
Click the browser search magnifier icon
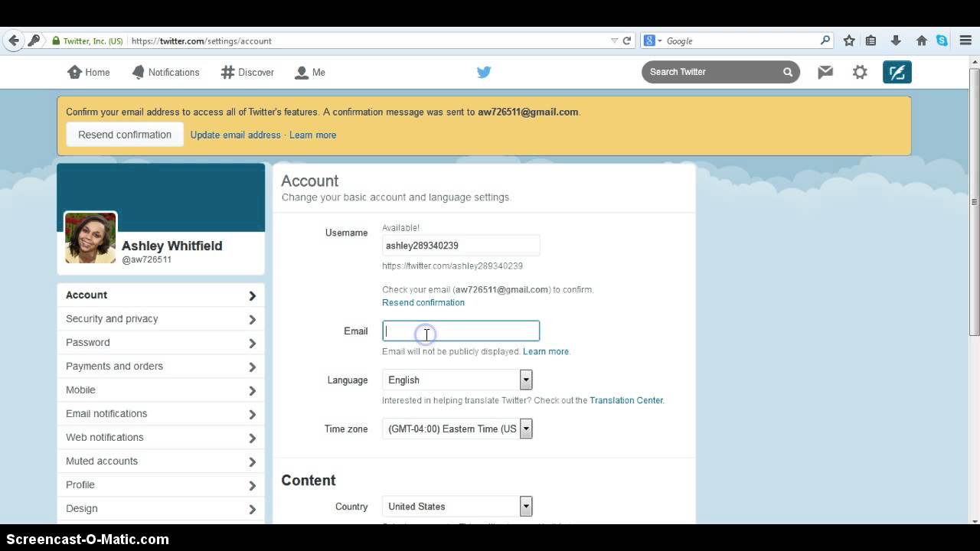tap(825, 41)
